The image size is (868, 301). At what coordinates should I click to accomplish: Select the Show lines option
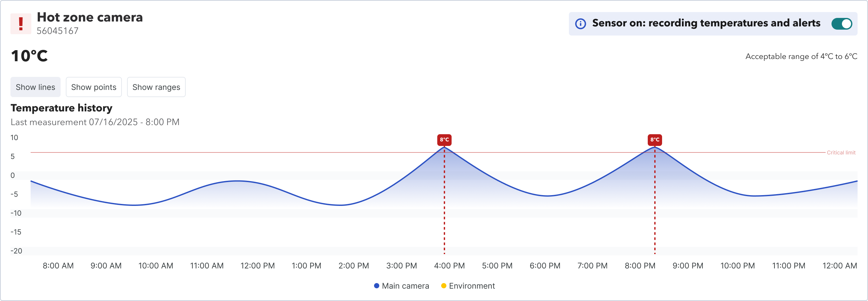click(x=36, y=87)
